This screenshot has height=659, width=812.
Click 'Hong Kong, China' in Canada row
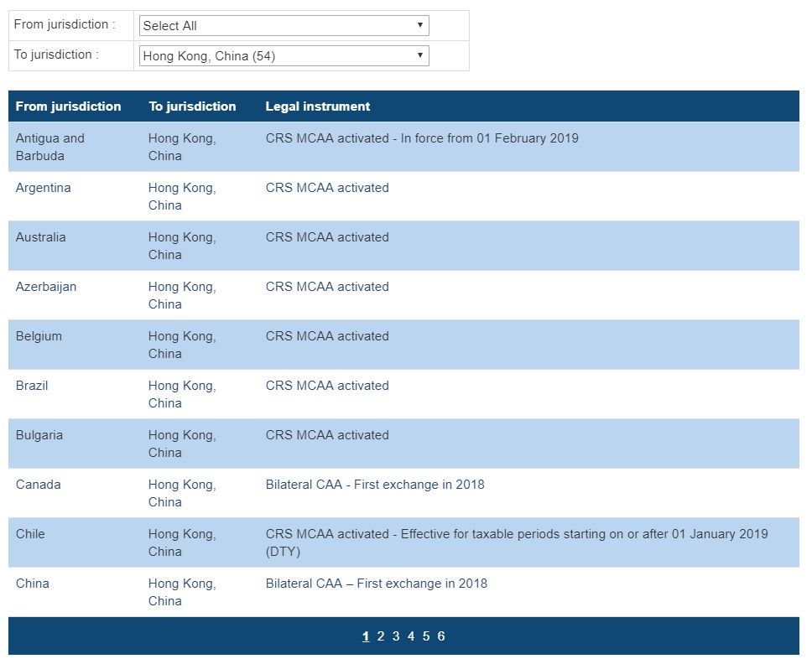coord(182,493)
